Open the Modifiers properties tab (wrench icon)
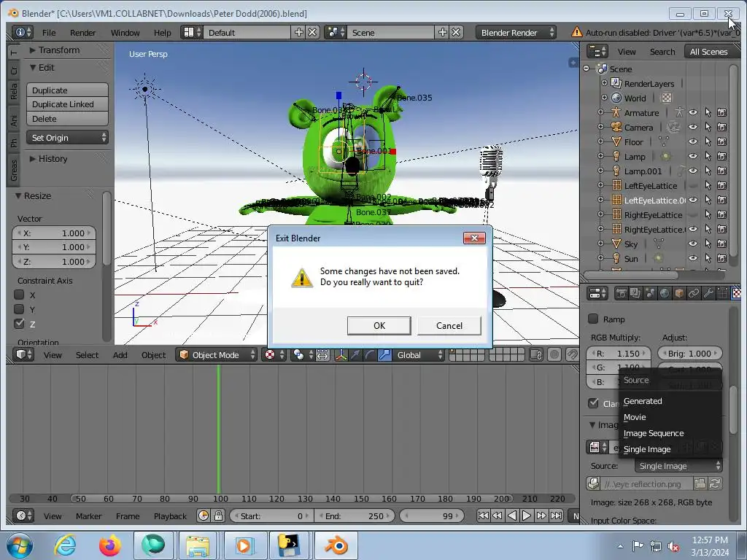Screen dimensions: 747x560 tap(708, 293)
